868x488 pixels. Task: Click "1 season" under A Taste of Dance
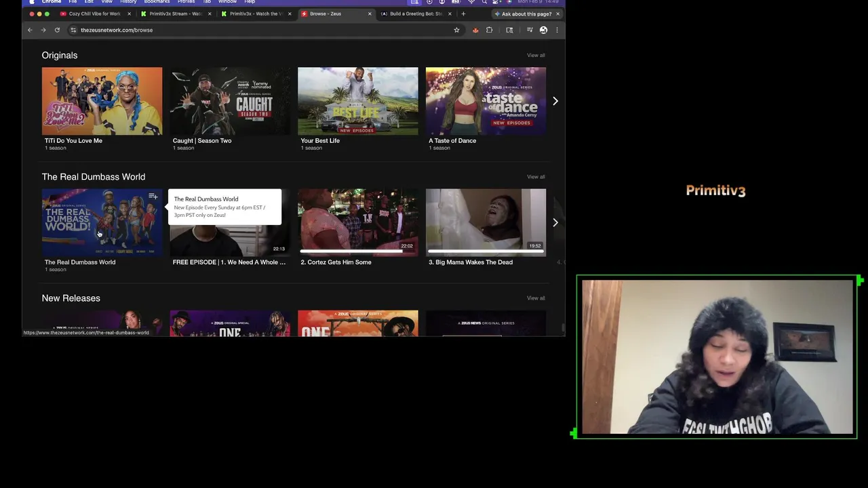[x=439, y=148]
